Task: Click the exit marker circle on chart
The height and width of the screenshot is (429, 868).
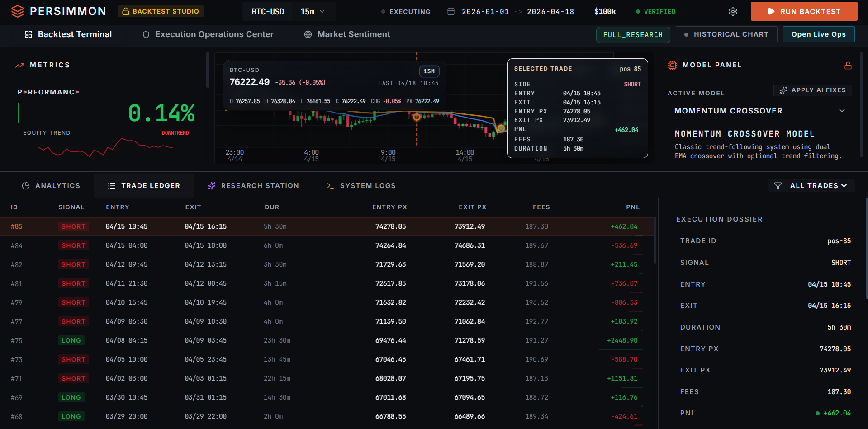Action: pos(501,128)
